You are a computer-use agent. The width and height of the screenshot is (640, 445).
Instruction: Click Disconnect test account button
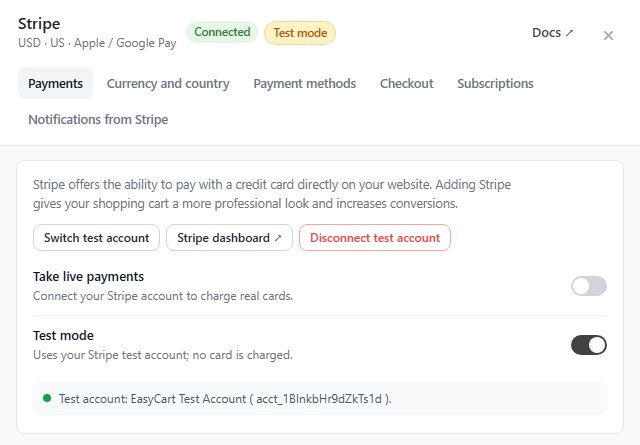click(x=375, y=238)
